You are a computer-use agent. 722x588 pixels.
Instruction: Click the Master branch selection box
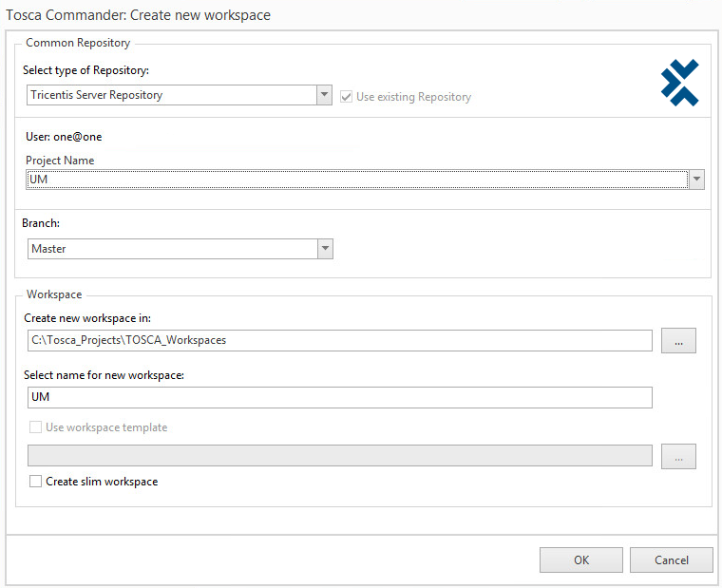pos(171,249)
